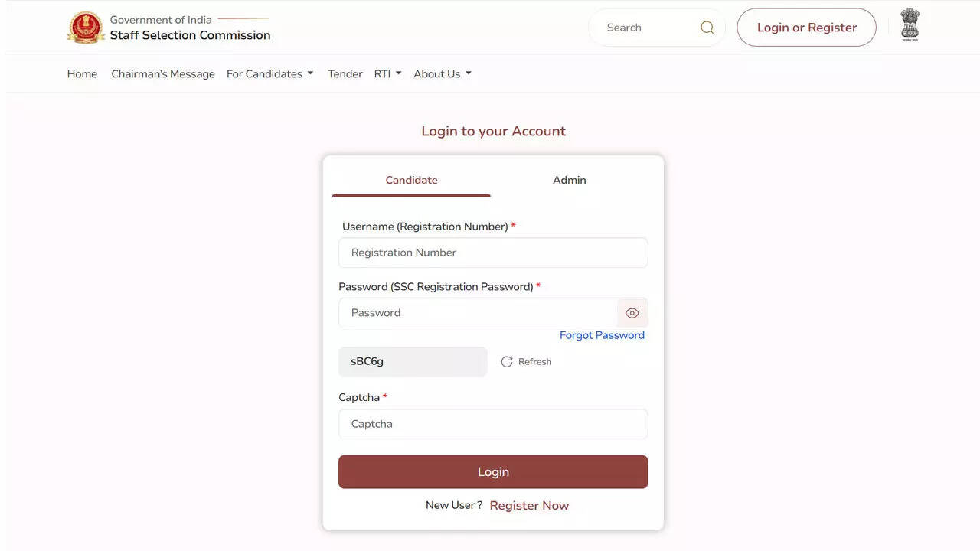Open the RTI dropdown menu
The width and height of the screenshot is (980, 551).
(387, 74)
